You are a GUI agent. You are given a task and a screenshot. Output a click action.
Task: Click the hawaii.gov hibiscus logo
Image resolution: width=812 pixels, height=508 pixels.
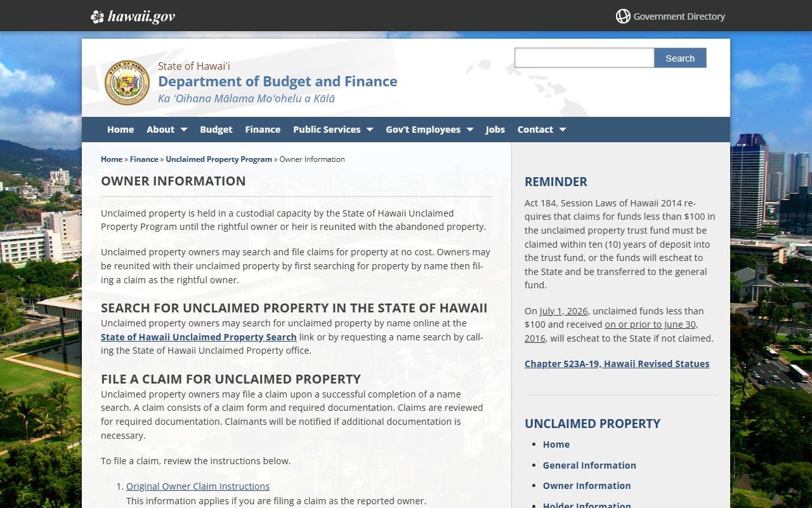click(x=97, y=17)
